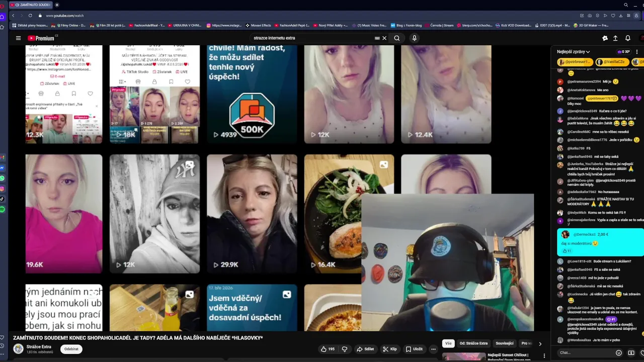The image size is (644, 362).
Task: Click the Odebírat subscribe button
Action: coord(71,349)
